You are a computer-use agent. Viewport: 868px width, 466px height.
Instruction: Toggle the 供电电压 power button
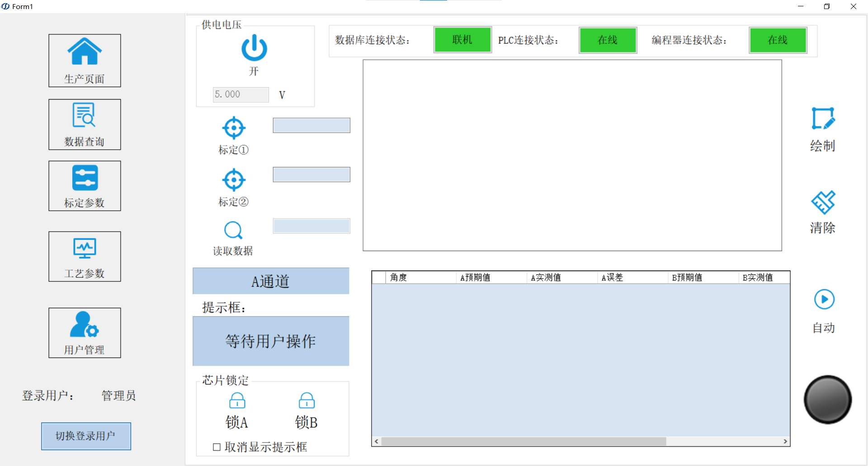[254, 48]
